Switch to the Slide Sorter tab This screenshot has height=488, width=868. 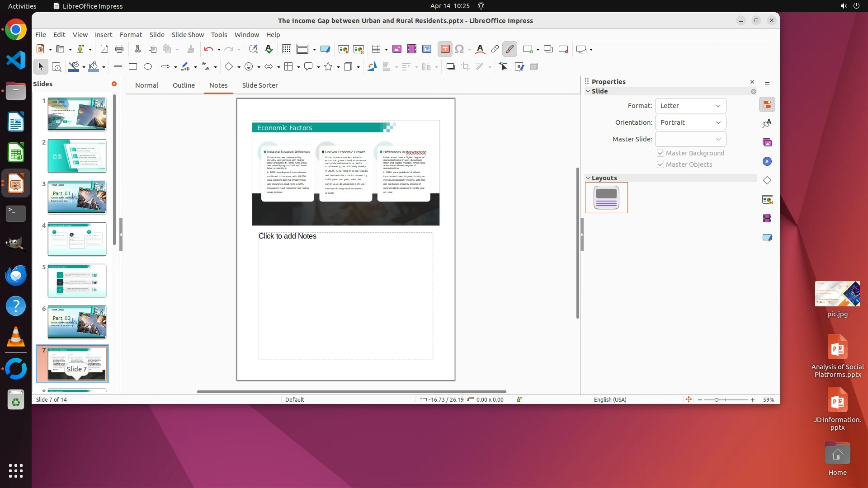pos(259,85)
